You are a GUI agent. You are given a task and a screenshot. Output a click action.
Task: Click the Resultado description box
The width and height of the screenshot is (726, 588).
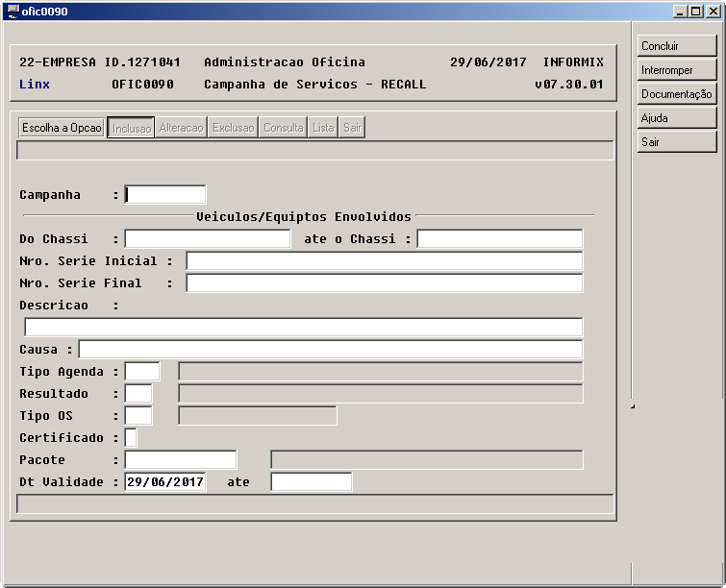point(381,394)
